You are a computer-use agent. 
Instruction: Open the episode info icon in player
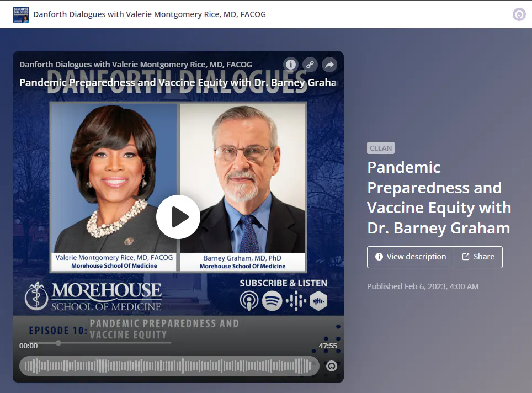(x=290, y=65)
